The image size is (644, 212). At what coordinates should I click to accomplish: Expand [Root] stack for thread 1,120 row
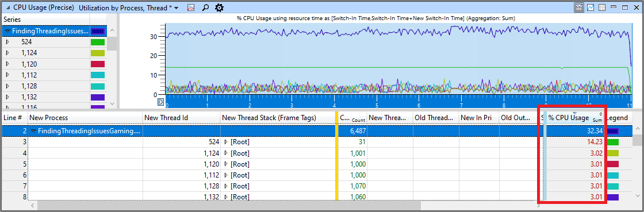click(x=226, y=164)
